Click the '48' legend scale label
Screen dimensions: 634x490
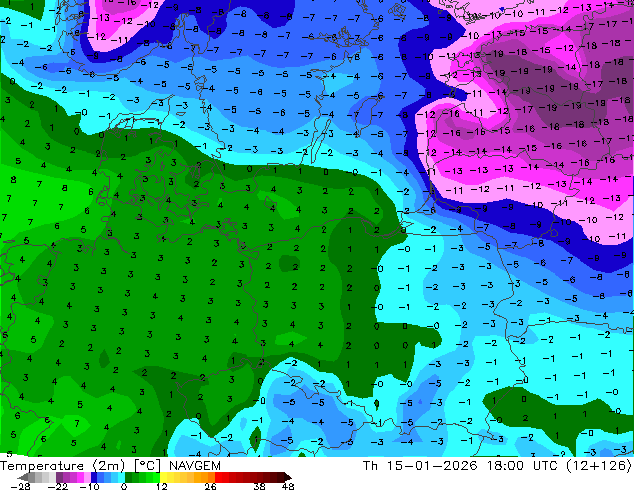point(288,486)
